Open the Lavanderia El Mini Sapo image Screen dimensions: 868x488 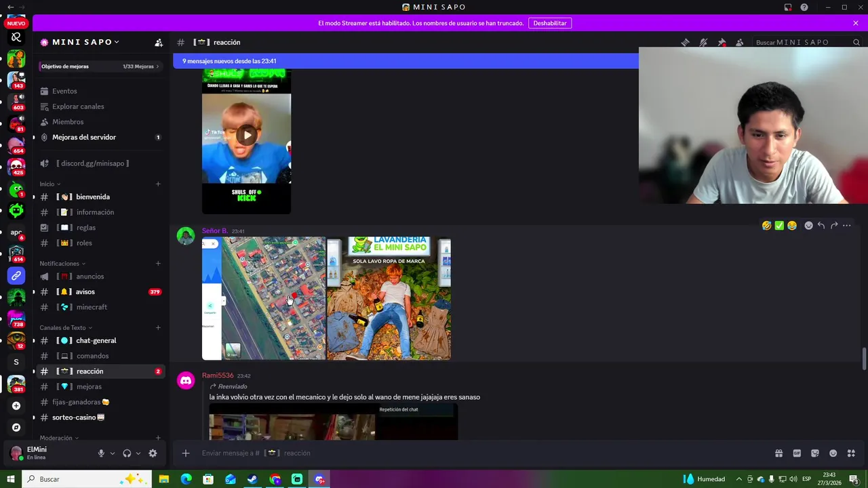[x=389, y=298]
